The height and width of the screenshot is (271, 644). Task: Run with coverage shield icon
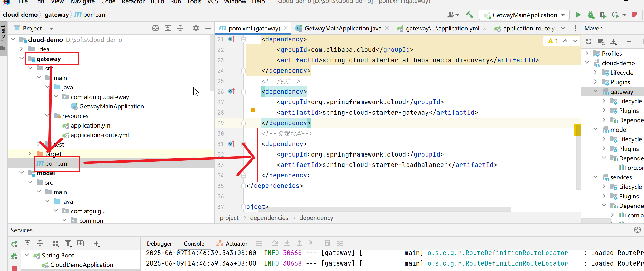603,15
